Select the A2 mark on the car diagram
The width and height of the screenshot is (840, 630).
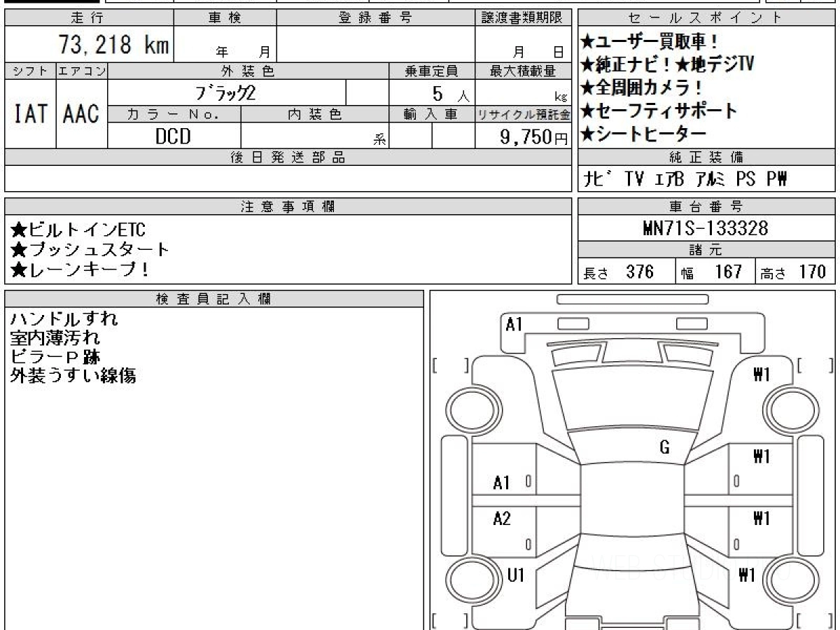pyautogui.click(x=502, y=519)
